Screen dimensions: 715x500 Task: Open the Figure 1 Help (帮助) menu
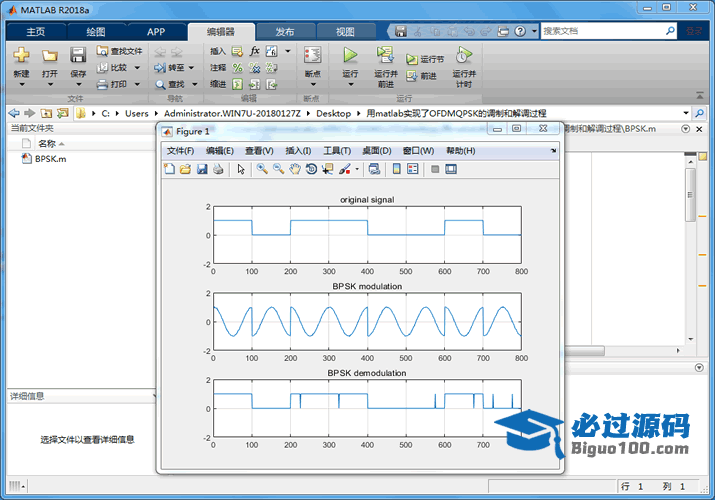pyautogui.click(x=461, y=151)
